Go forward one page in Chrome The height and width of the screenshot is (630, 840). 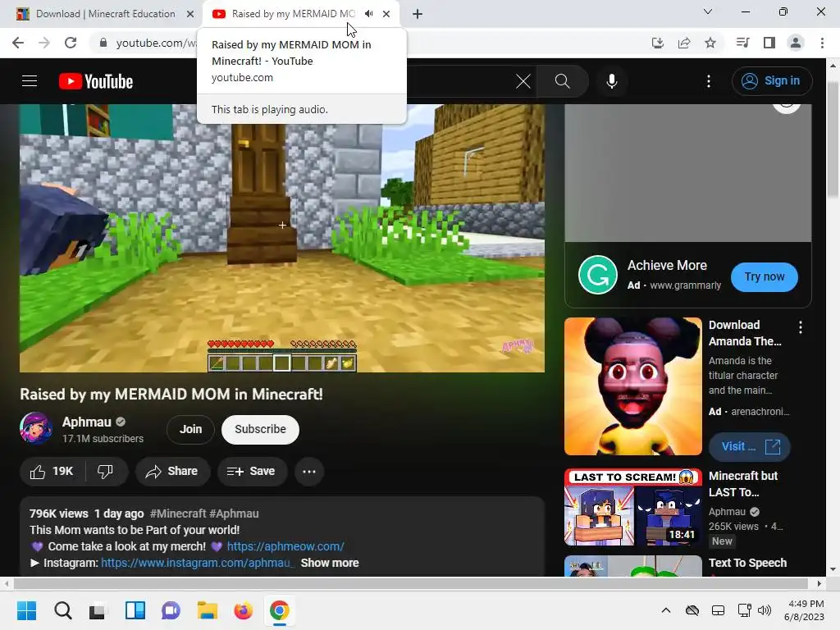(x=44, y=43)
